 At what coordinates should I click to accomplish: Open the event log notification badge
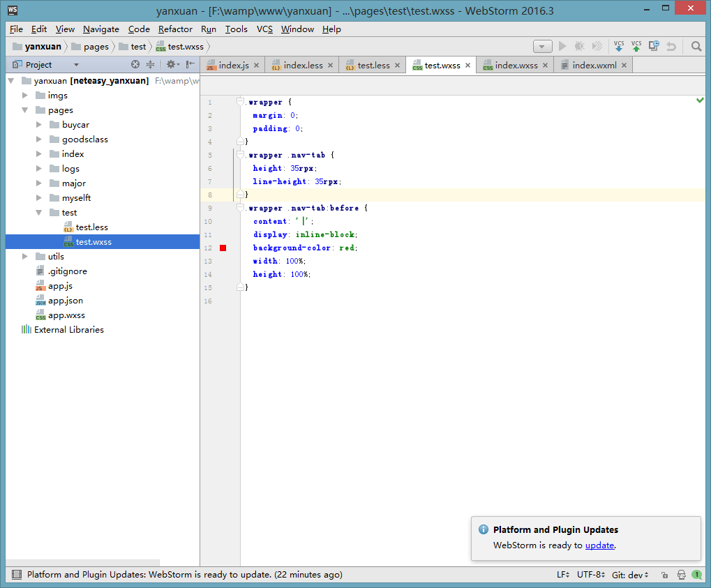tap(697, 575)
